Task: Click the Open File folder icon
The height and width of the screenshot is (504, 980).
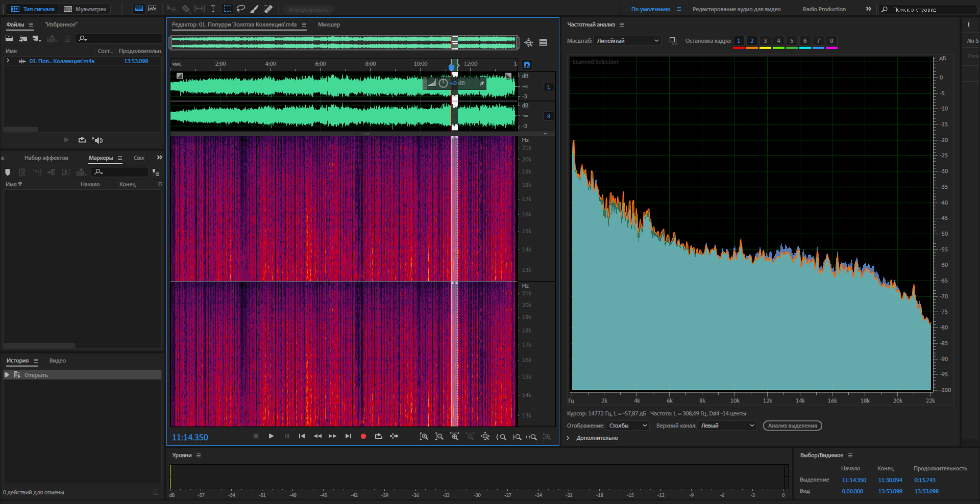Action: point(9,39)
